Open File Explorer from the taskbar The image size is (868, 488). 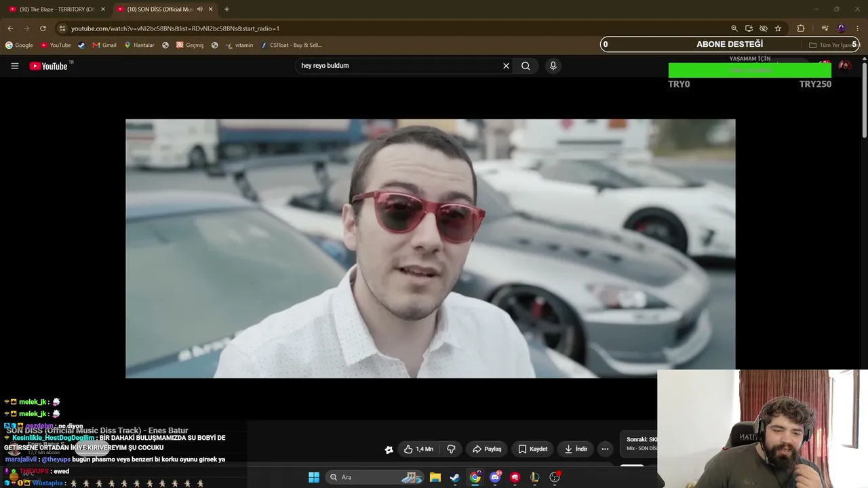(x=435, y=477)
